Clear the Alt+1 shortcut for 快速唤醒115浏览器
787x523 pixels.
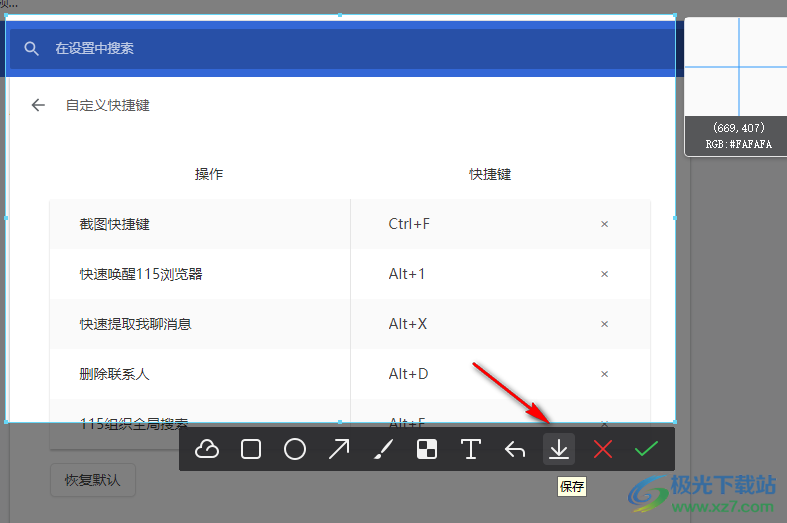[604, 274]
